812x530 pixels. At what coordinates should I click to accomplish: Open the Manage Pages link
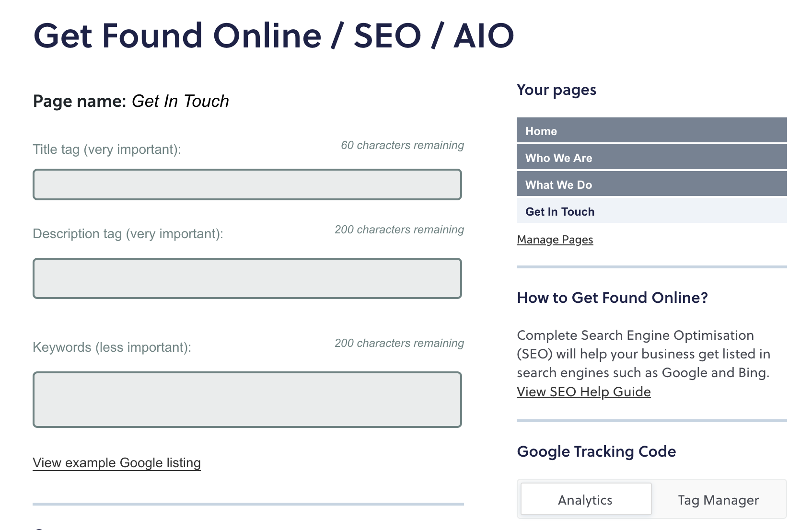555,240
